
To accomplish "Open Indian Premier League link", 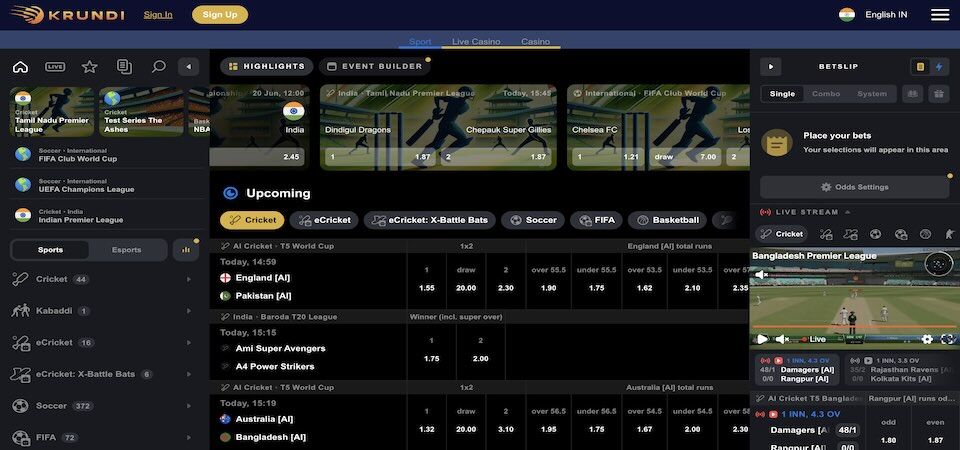I will click(108, 216).
